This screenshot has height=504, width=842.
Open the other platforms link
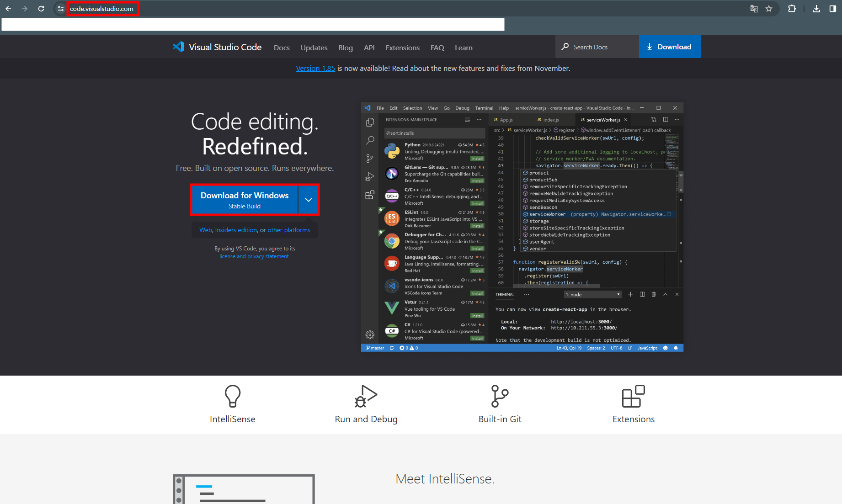(289, 230)
